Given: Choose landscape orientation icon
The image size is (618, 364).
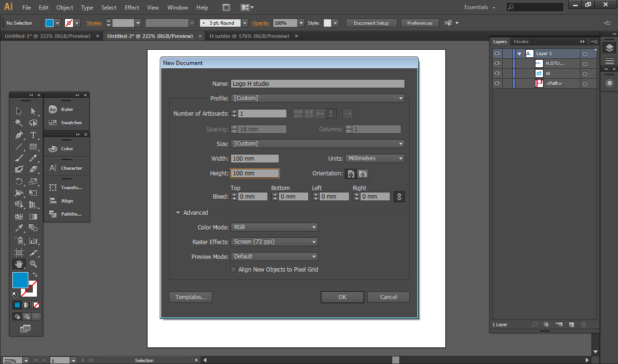Looking at the screenshot, I should pos(363,173).
